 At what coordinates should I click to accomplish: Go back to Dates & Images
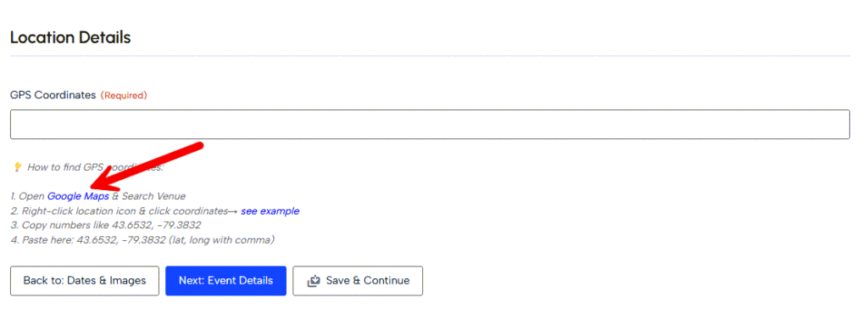(85, 281)
